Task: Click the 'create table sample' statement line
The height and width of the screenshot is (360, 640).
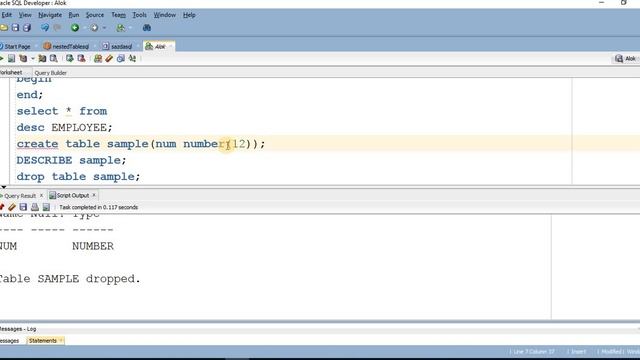Action: (x=141, y=144)
